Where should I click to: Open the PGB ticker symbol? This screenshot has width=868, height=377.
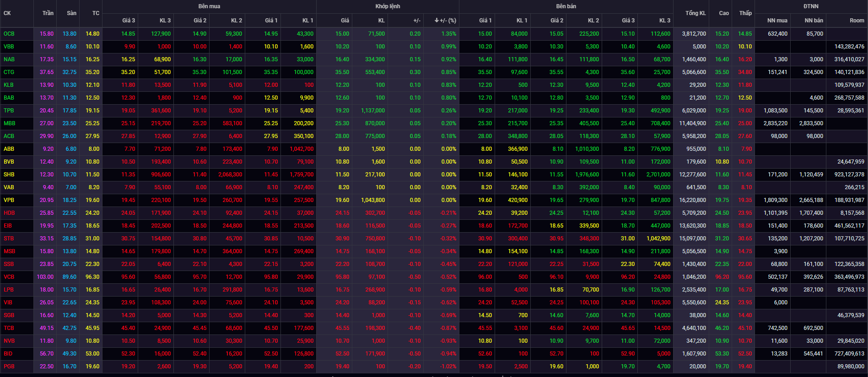click(9, 366)
